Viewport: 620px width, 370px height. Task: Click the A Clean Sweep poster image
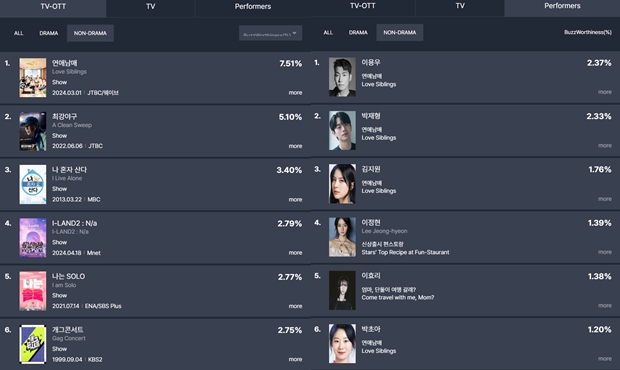(33, 131)
